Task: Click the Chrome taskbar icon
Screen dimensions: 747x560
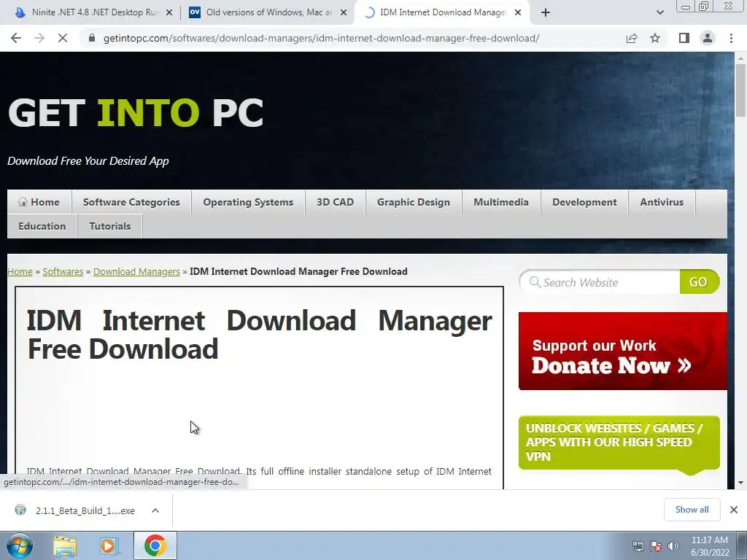Action: [x=155, y=545]
